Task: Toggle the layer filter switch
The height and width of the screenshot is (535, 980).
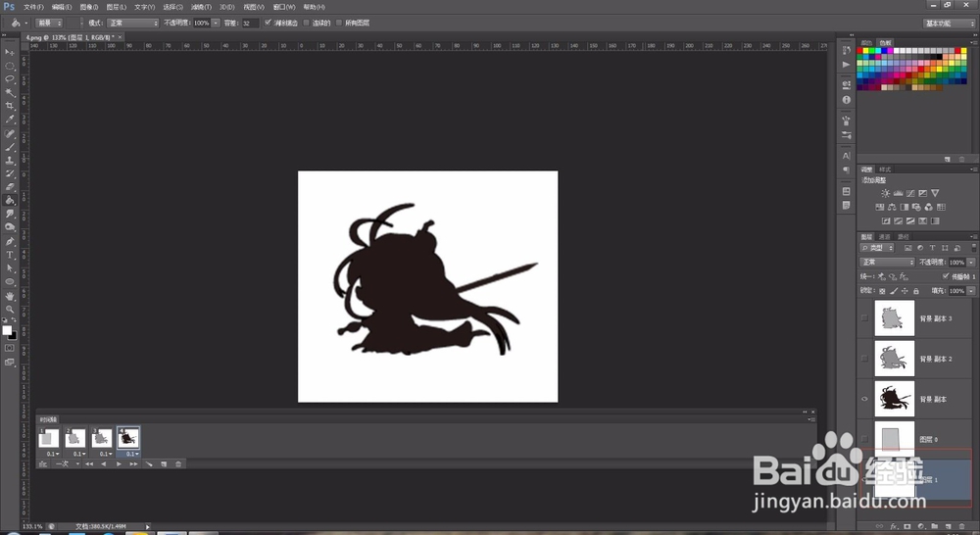Action: [x=974, y=248]
